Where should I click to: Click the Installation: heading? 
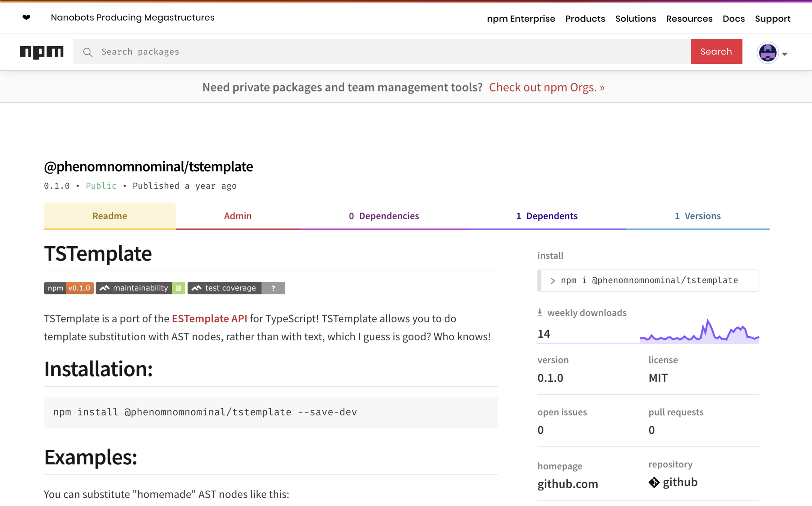[x=98, y=369]
